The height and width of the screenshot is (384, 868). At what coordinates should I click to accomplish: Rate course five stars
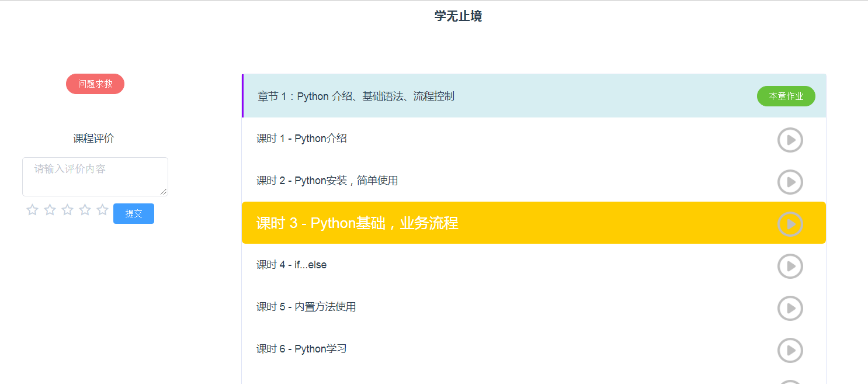point(102,210)
